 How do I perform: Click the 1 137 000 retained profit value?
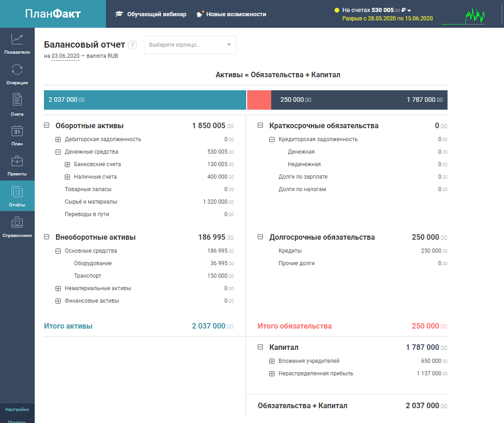[x=432, y=373]
